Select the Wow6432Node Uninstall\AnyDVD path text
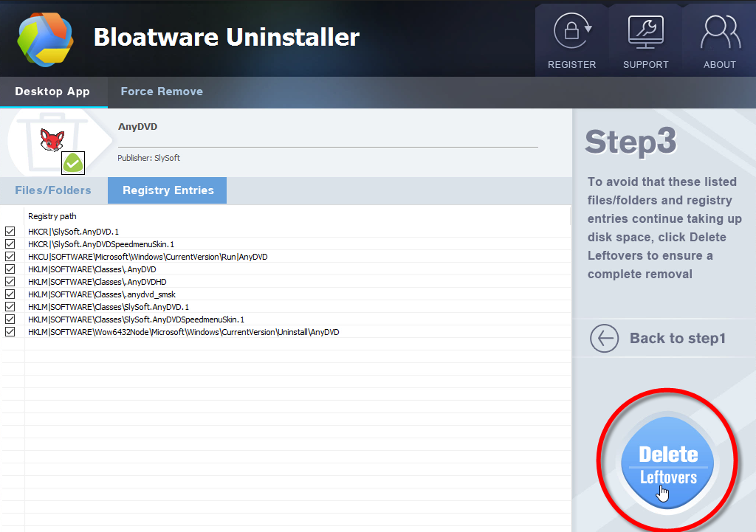756x532 pixels. (184, 332)
